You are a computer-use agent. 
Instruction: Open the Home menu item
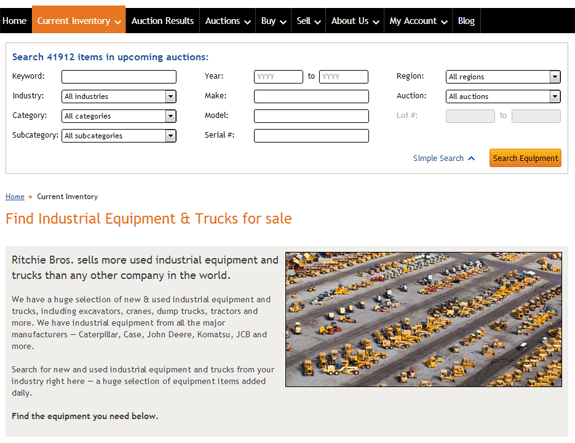pos(14,21)
